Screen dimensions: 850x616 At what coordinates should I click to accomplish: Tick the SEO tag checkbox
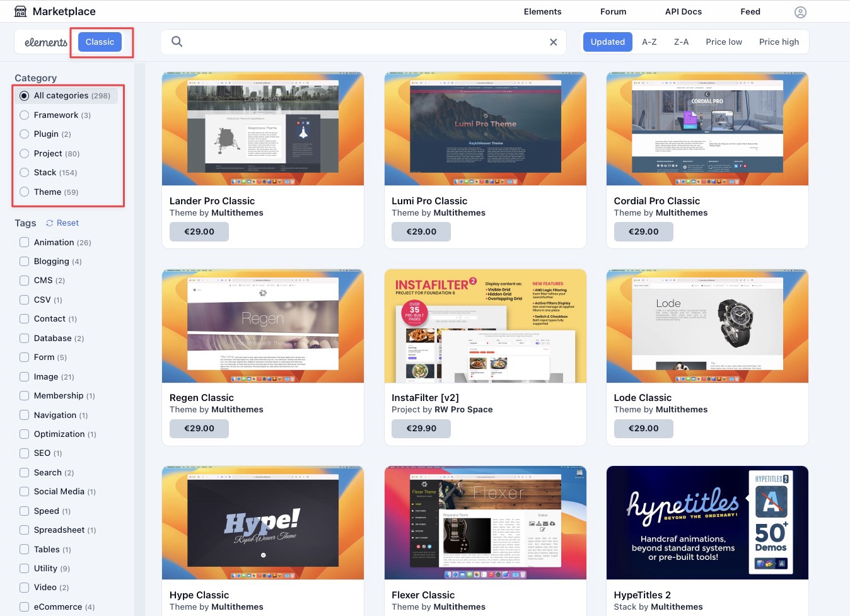coord(25,453)
